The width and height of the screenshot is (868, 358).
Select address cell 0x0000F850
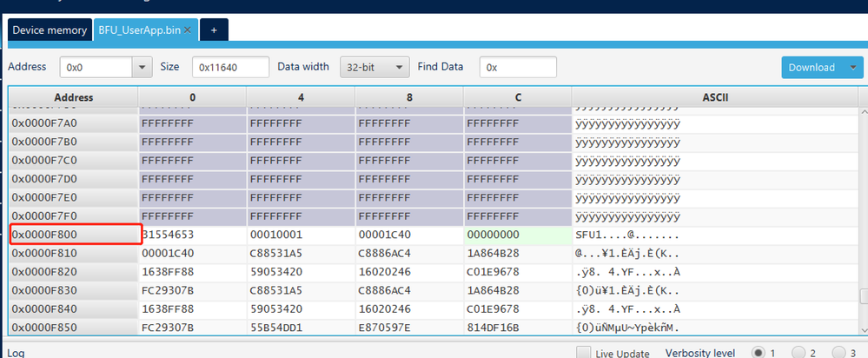pyautogui.click(x=74, y=327)
